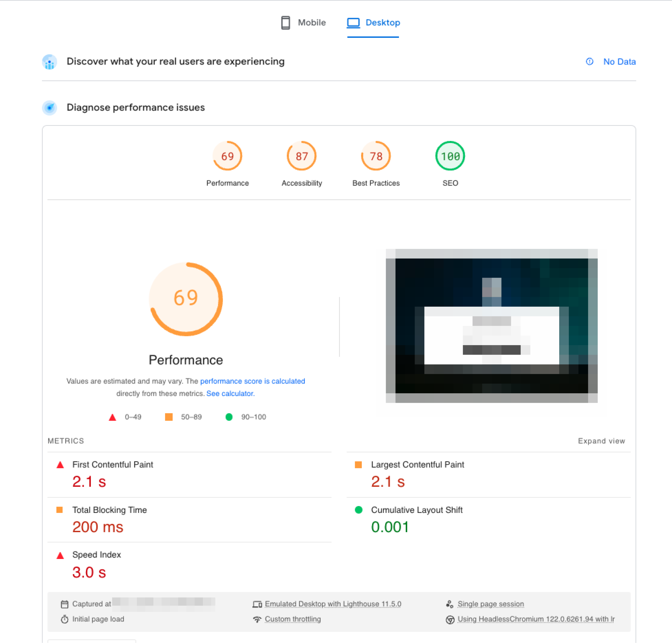Open the performance score is calculated link
This screenshot has width=672, height=643.
tap(252, 381)
